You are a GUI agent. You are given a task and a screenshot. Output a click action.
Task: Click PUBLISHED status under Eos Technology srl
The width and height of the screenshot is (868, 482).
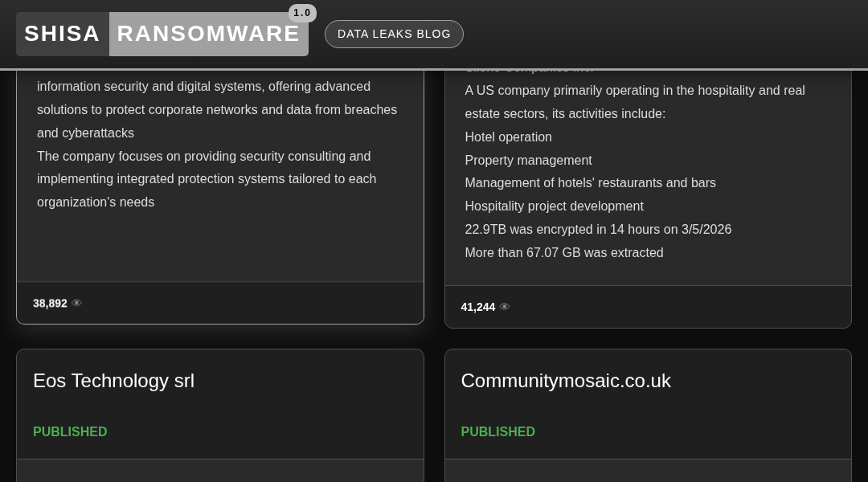point(70,431)
